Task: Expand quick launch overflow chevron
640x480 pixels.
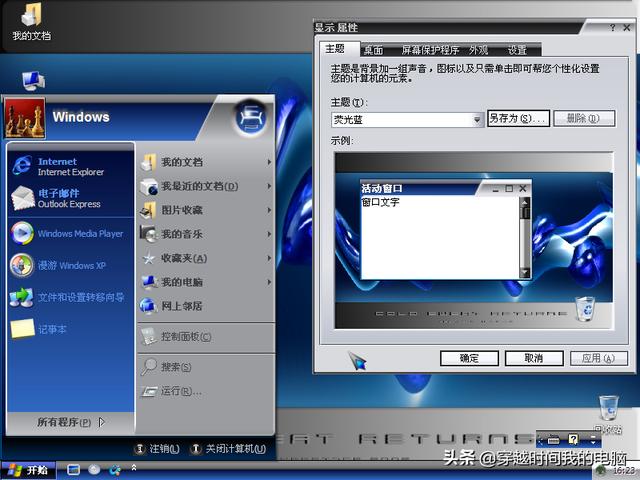Action: [x=133, y=467]
